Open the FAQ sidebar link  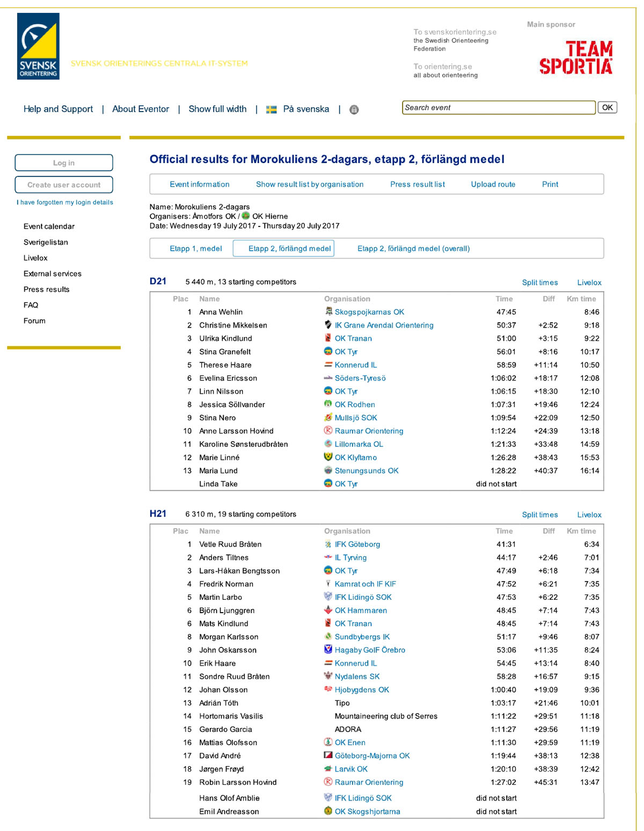[31, 305]
